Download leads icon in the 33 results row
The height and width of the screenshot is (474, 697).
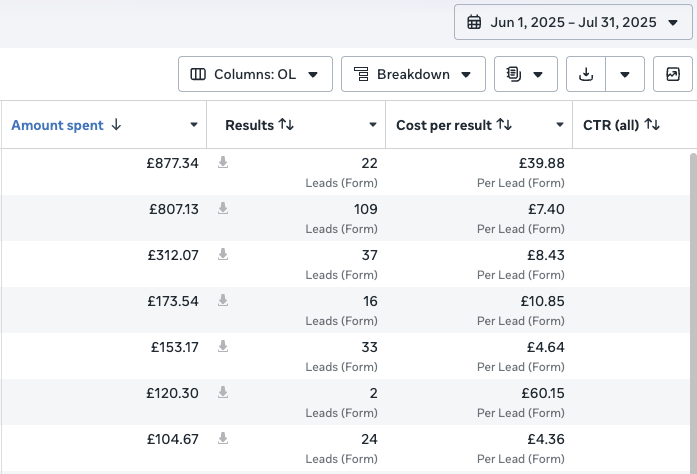(x=223, y=346)
